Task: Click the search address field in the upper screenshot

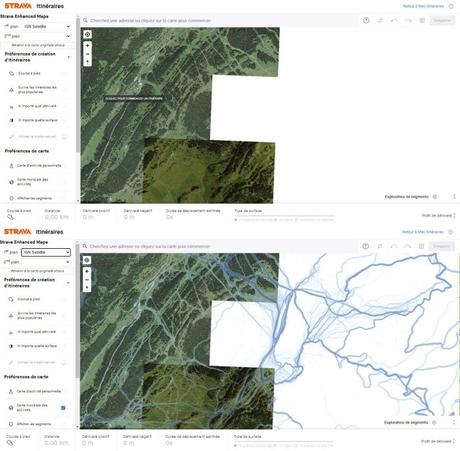Action: [220, 21]
